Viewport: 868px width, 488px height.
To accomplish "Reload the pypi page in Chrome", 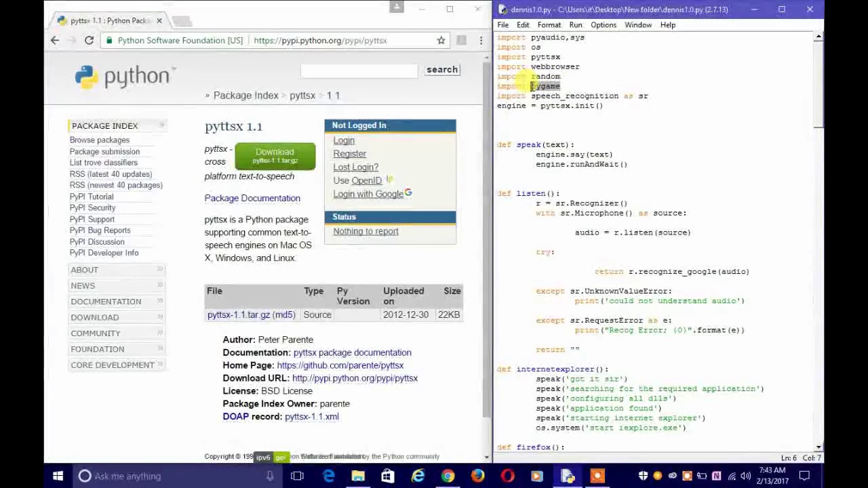I will 89,41.
